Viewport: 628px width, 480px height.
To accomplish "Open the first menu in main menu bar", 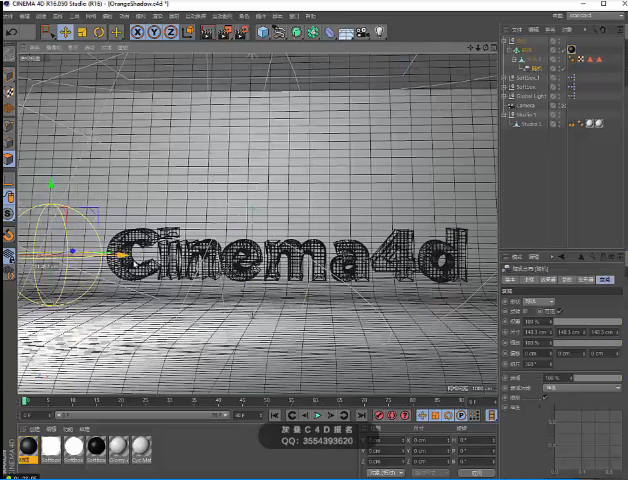I will (8, 16).
